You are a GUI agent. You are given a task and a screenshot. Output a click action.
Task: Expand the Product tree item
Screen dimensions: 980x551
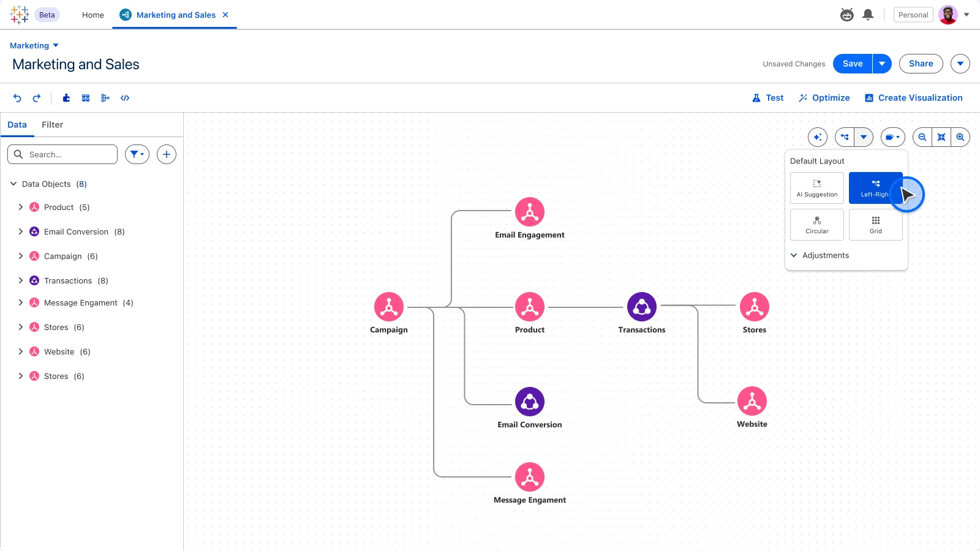coord(20,207)
